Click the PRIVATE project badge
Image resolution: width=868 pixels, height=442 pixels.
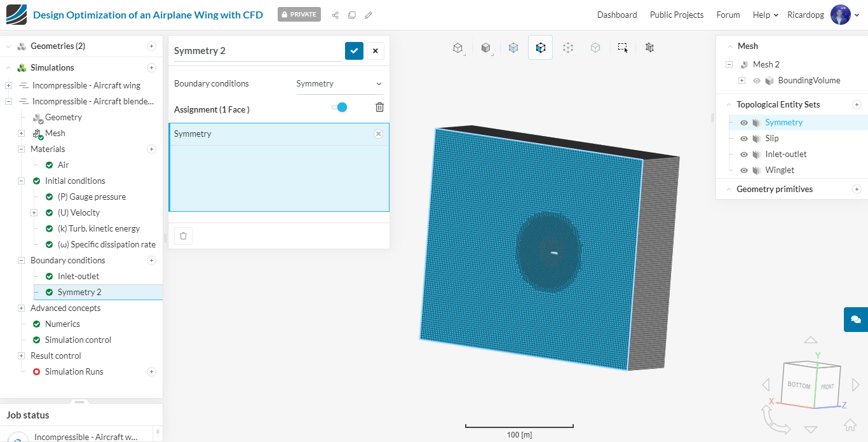click(x=299, y=15)
